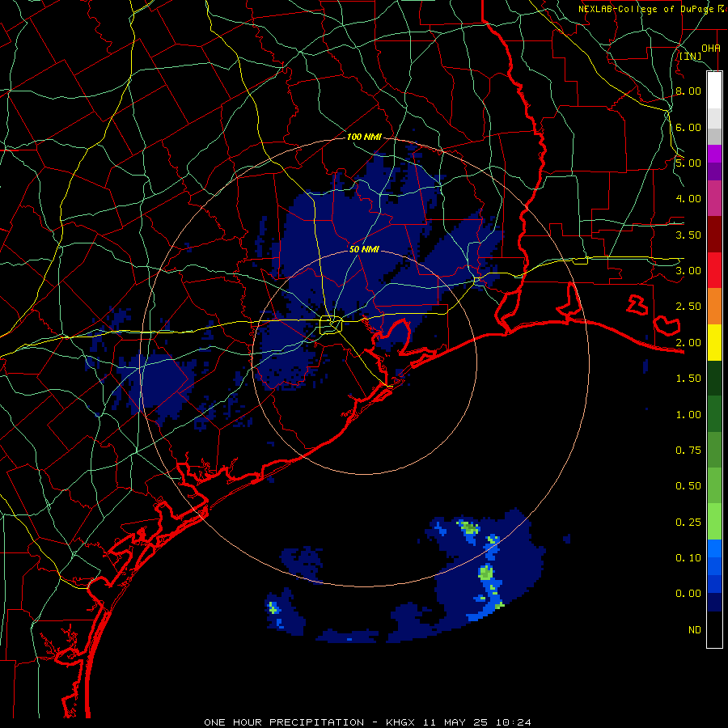Click the 3.50 legend value
This screenshot has height=728, width=728.
(x=688, y=235)
